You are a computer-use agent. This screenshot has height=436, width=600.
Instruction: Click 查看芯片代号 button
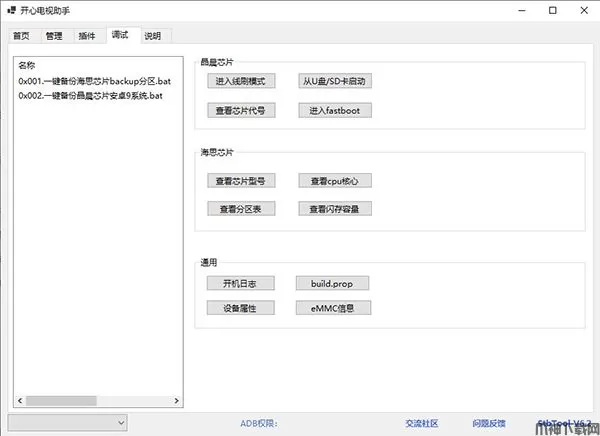(x=239, y=110)
